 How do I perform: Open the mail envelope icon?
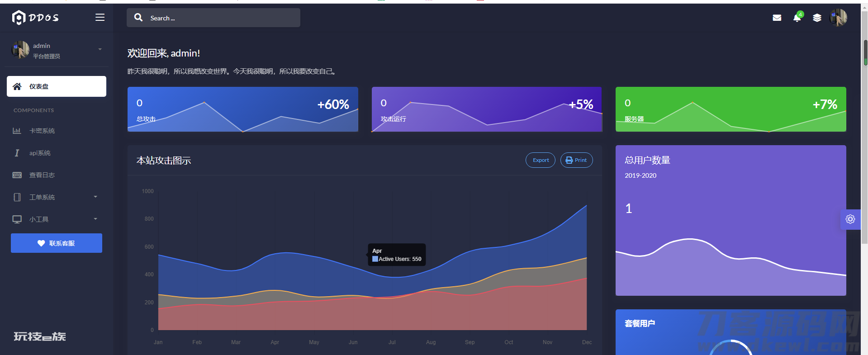point(777,18)
